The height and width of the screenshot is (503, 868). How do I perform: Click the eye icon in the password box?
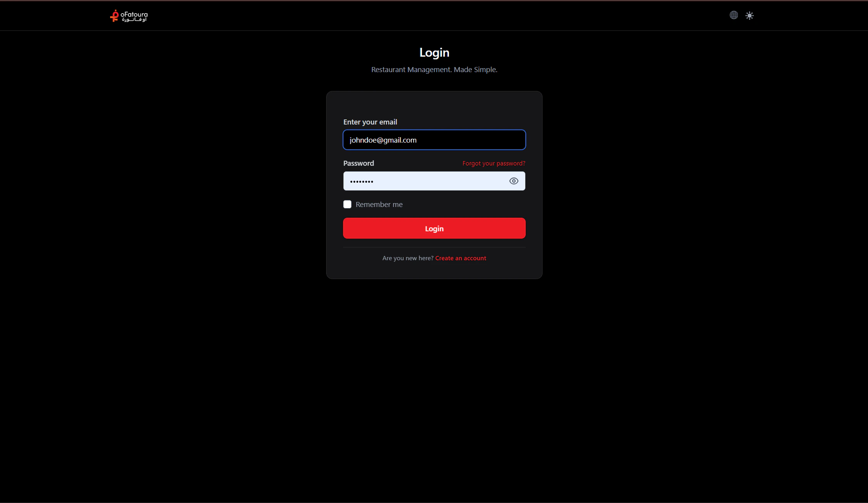(514, 181)
